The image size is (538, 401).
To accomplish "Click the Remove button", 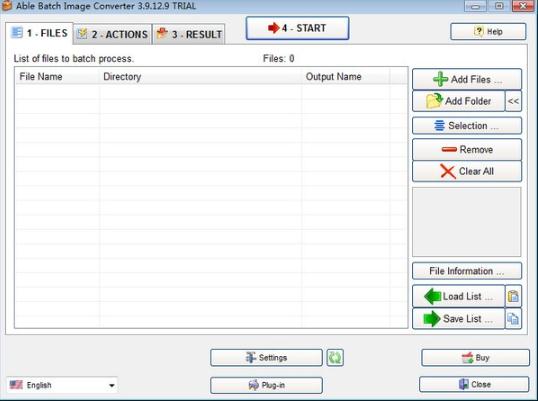I will [x=467, y=150].
